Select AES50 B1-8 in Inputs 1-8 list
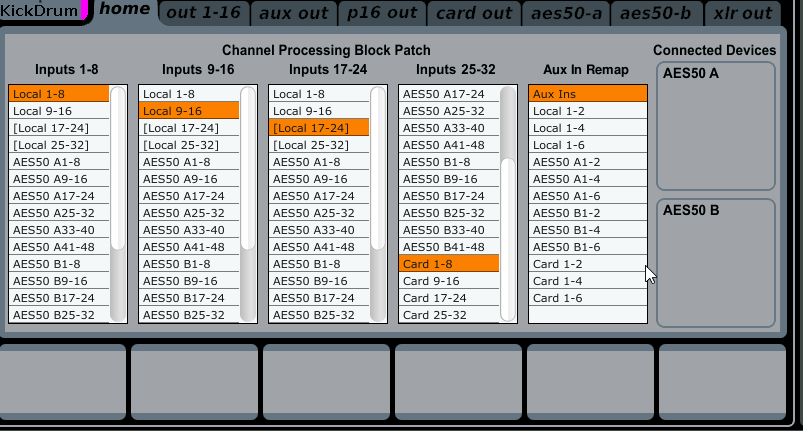 click(x=59, y=264)
